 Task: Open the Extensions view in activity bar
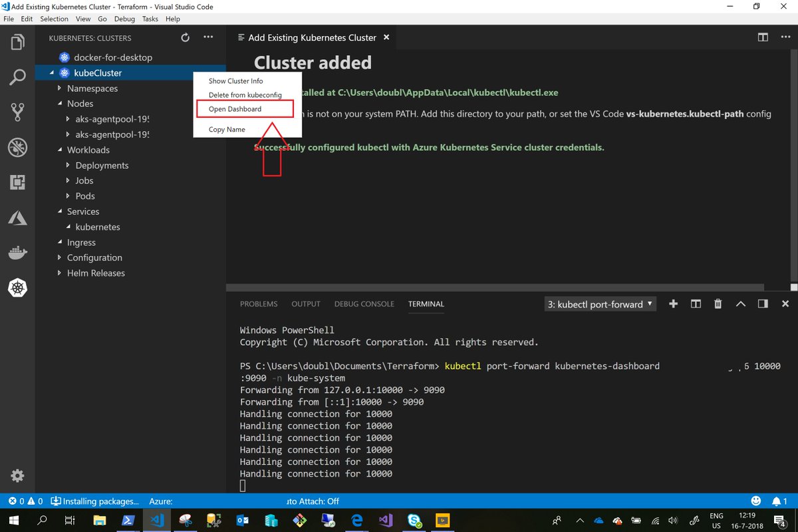click(17, 182)
